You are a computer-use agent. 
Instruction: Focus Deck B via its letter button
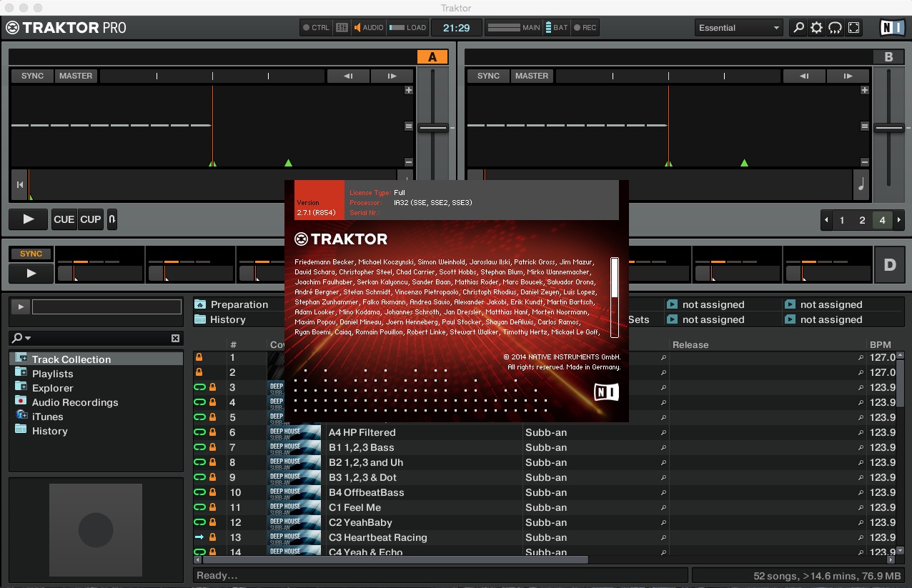point(888,57)
